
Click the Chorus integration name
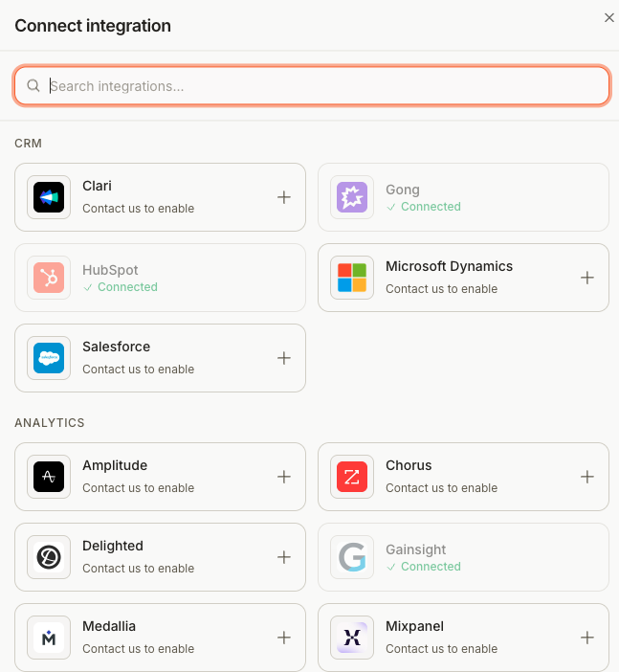(409, 465)
